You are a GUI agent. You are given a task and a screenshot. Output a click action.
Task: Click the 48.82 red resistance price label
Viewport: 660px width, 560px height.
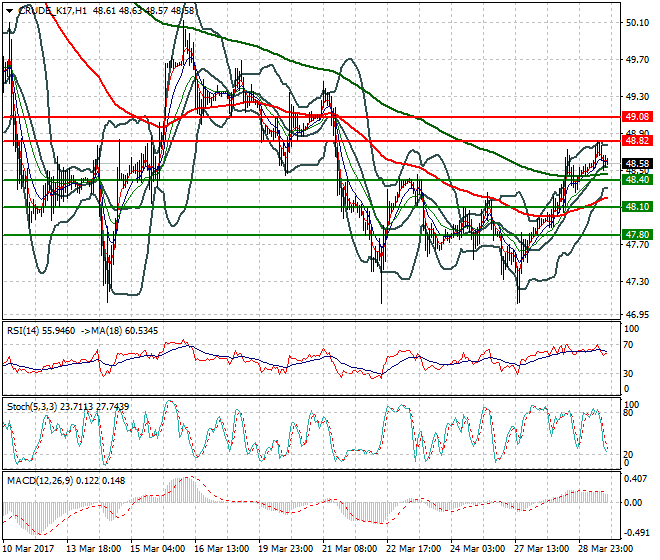click(x=637, y=141)
